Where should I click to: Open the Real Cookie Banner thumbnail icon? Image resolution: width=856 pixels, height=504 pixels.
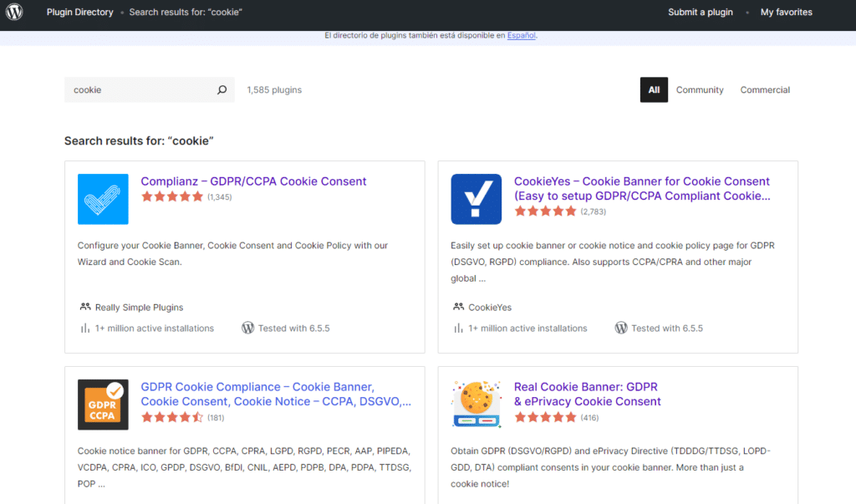[x=476, y=405]
